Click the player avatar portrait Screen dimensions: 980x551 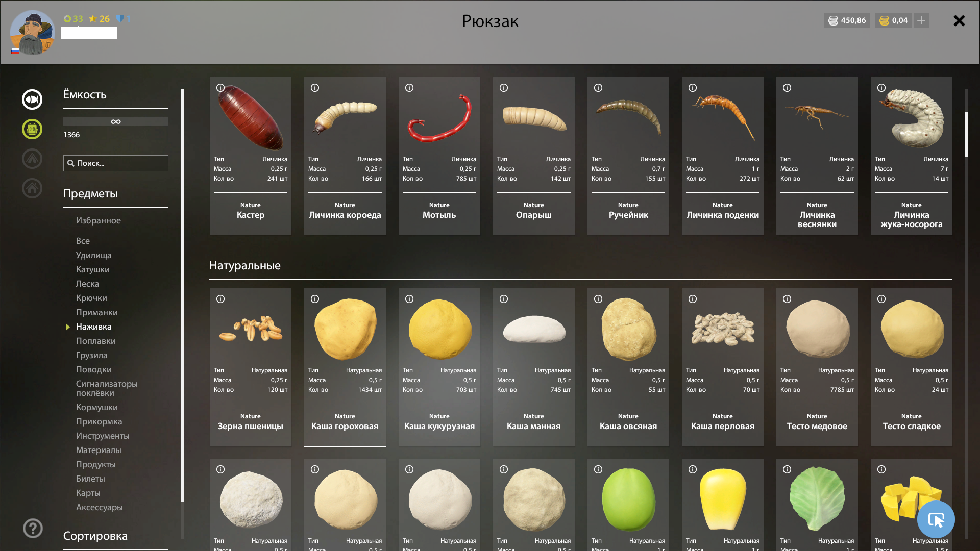pos(33,33)
